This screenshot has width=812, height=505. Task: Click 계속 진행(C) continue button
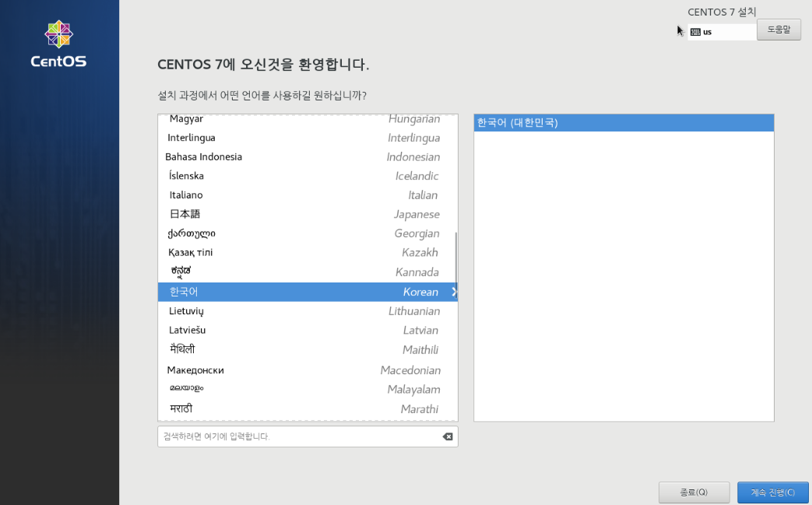click(x=772, y=492)
